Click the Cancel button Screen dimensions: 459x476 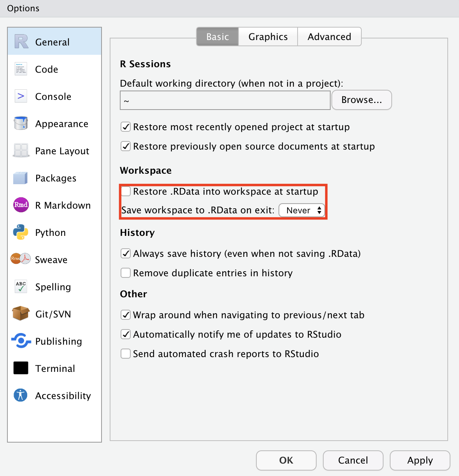353,460
